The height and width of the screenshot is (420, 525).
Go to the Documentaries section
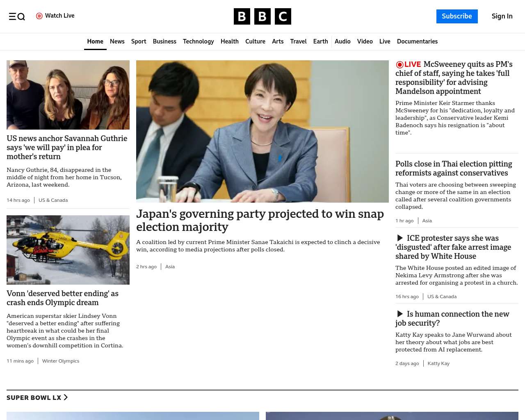click(x=417, y=41)
